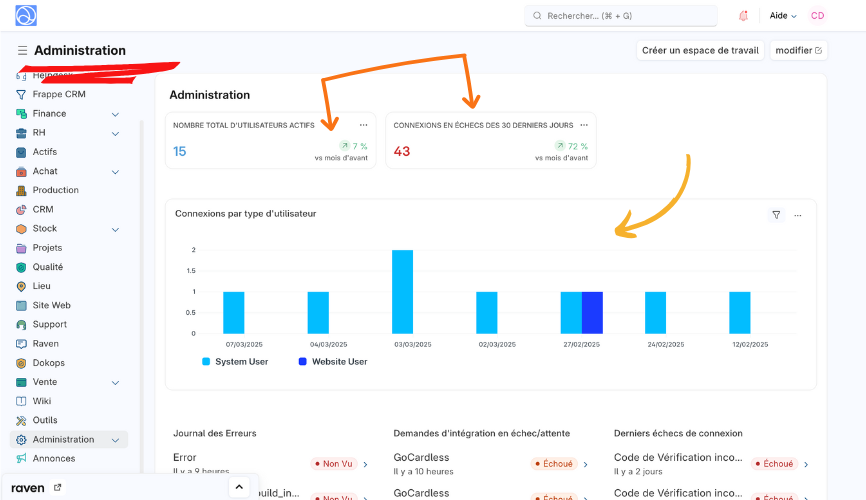Screen dimensions: 866x500
Task: Toggle Website User legend swatch
Action: (x=303, y=361)
